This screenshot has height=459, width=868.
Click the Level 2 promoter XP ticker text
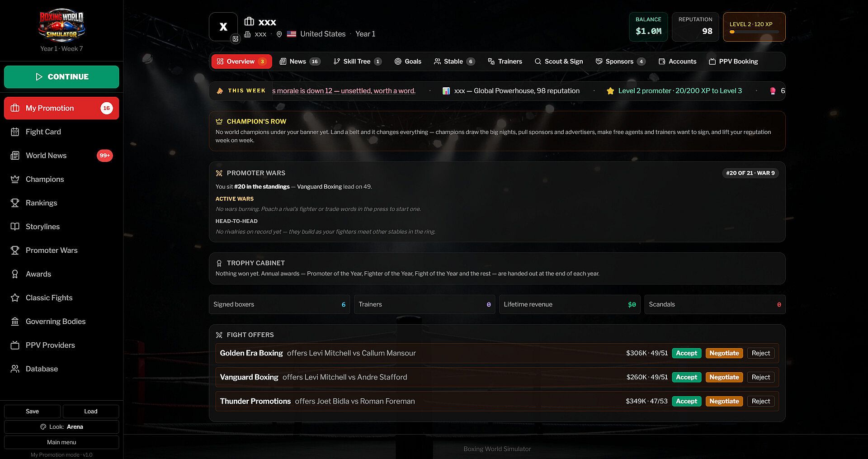click(680, 91)
